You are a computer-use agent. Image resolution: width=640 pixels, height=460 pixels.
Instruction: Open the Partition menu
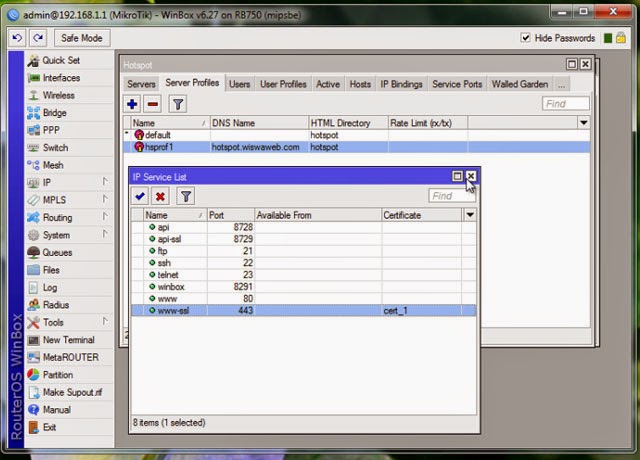pyautogui.click(x=69, y=375)
